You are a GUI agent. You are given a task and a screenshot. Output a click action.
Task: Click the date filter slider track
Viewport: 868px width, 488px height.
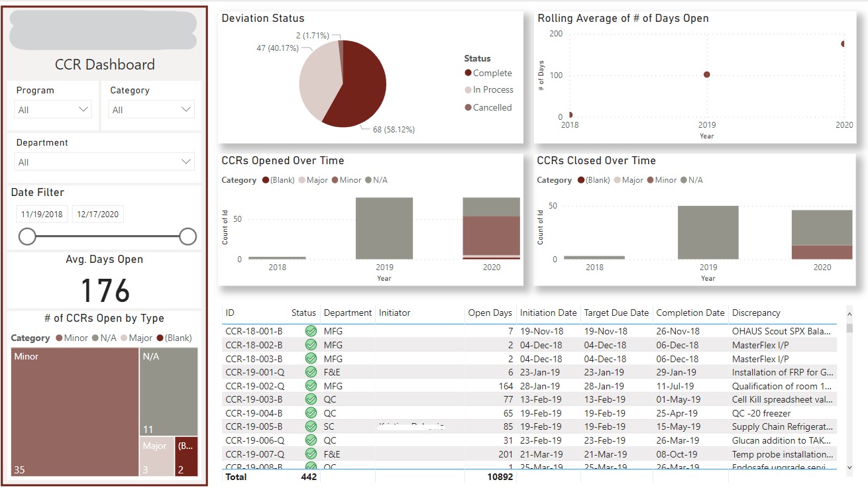click(x=107, y=236)
